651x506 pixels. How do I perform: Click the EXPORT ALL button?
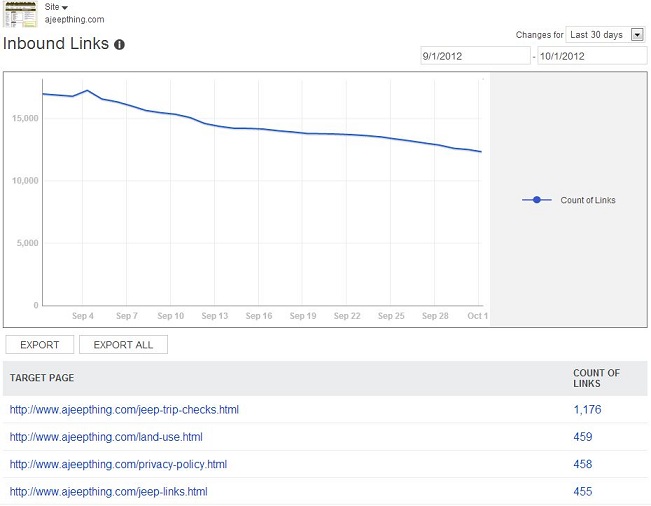[x=123, y=345]
